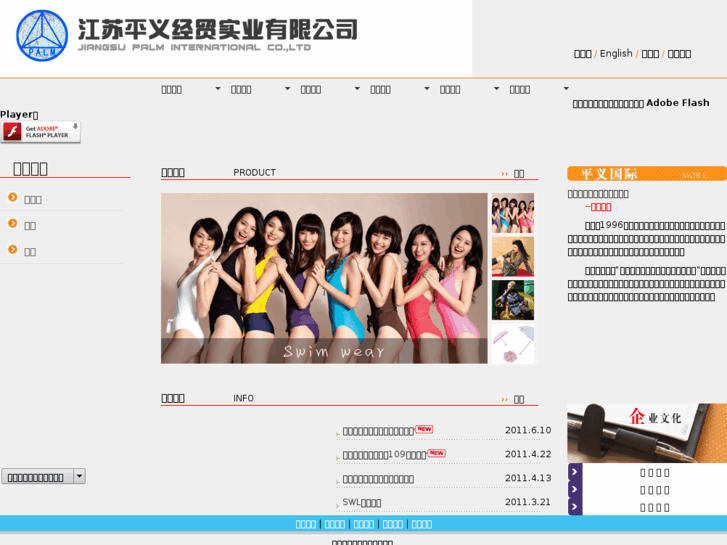Select the seated woman fashion thumbnail
The height and width of the screenshot is (545, 727).
[x=513, y=256]
